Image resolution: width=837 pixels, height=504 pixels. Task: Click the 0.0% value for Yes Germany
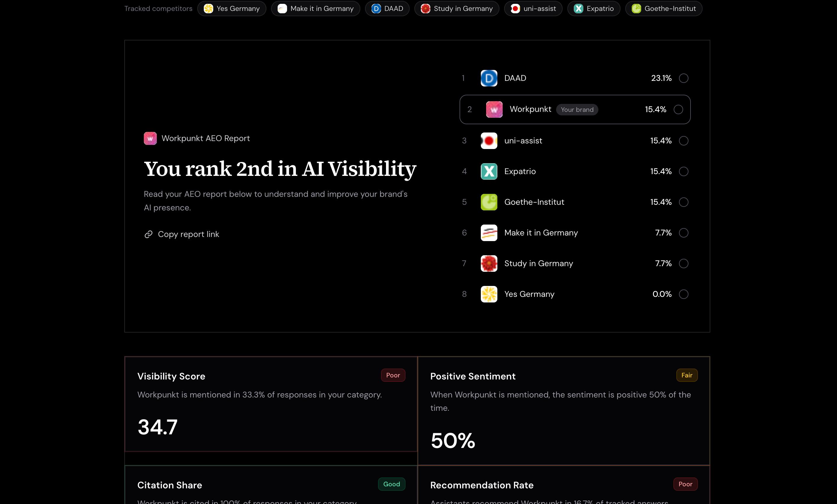coord(662,294)
